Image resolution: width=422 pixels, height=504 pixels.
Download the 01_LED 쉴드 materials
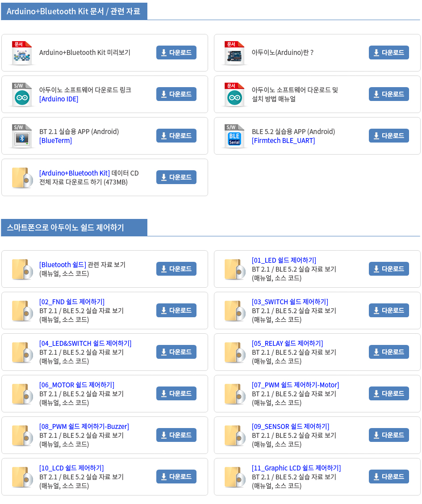click(389, 269)
